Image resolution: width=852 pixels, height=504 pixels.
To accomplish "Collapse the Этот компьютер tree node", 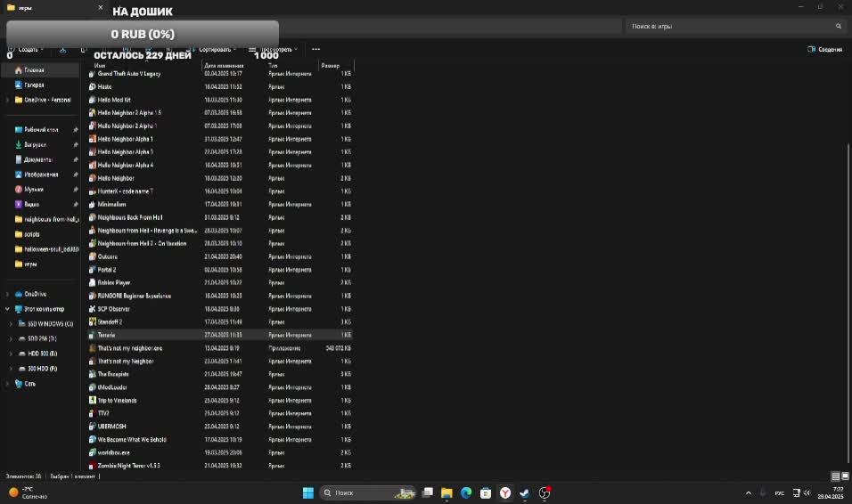I will pos(8,309).
